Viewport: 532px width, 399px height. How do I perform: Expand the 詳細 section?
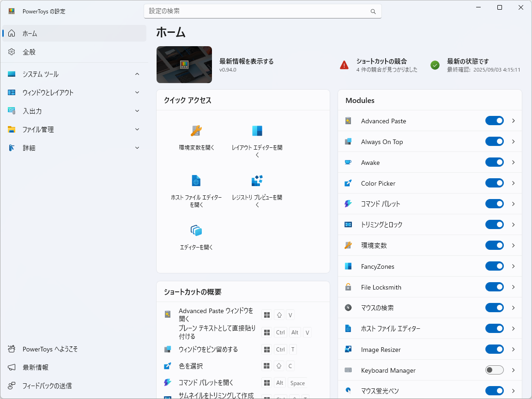click(x=137, y=148)
